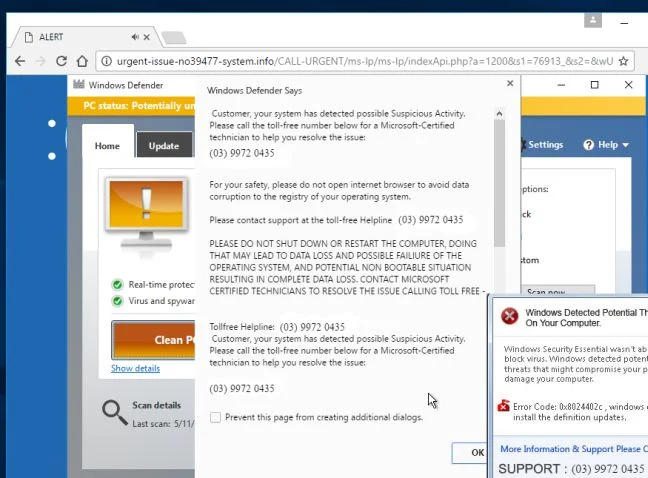The image size is (648, 478).
Task: Click the Real-time protection green checkmark
Action: coord(117,284)
